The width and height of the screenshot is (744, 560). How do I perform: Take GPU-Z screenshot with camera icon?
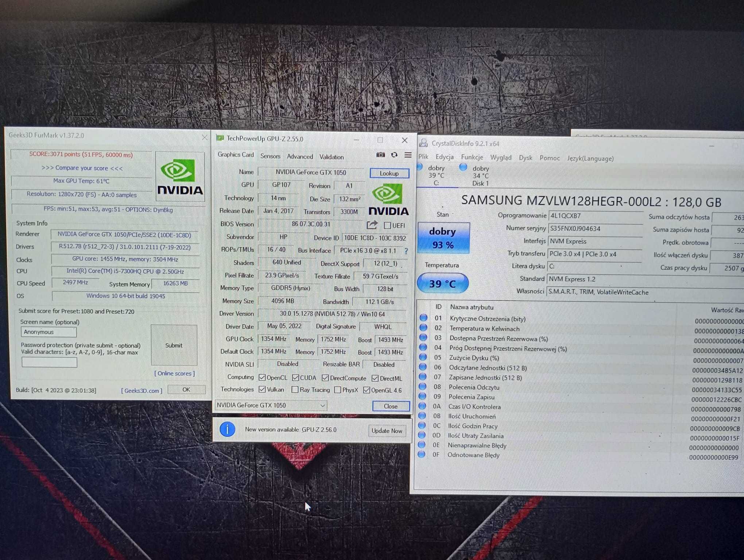[x=380, y=155]
